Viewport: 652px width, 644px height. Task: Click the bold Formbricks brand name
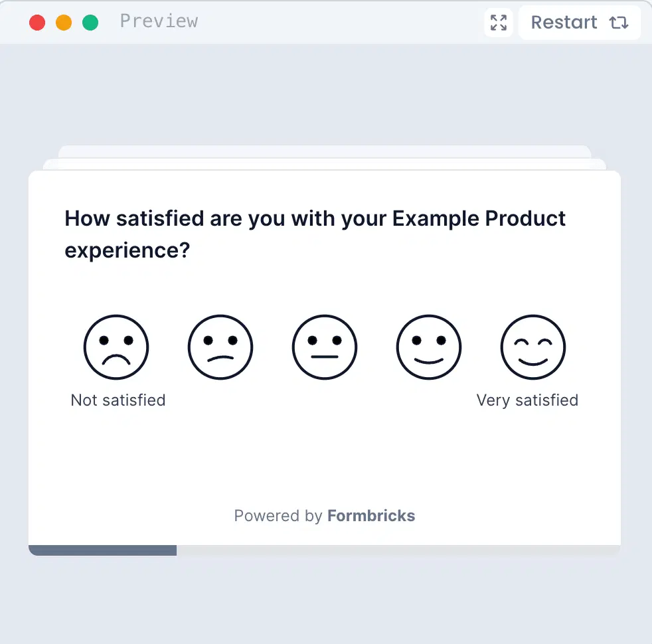click(x=371, y=516)
